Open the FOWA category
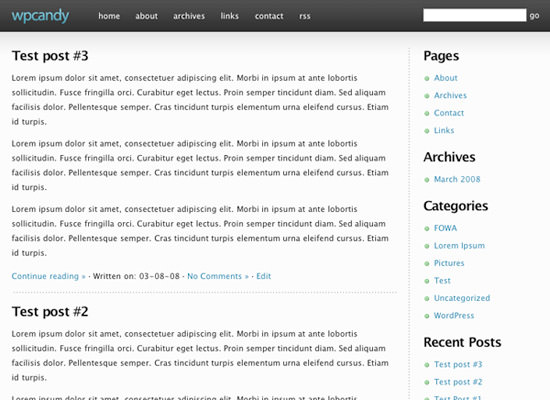 [x=445, y=228]
